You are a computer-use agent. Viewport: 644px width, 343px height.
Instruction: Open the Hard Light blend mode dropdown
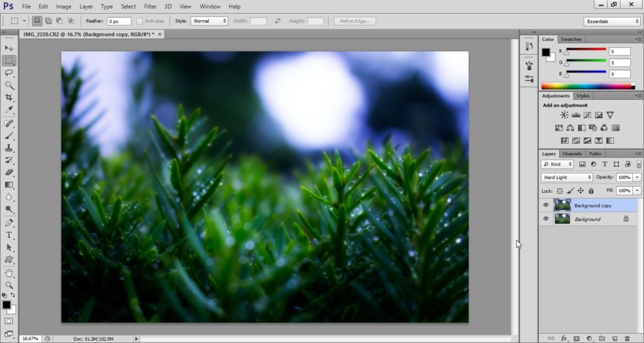(x=567, y=177)
